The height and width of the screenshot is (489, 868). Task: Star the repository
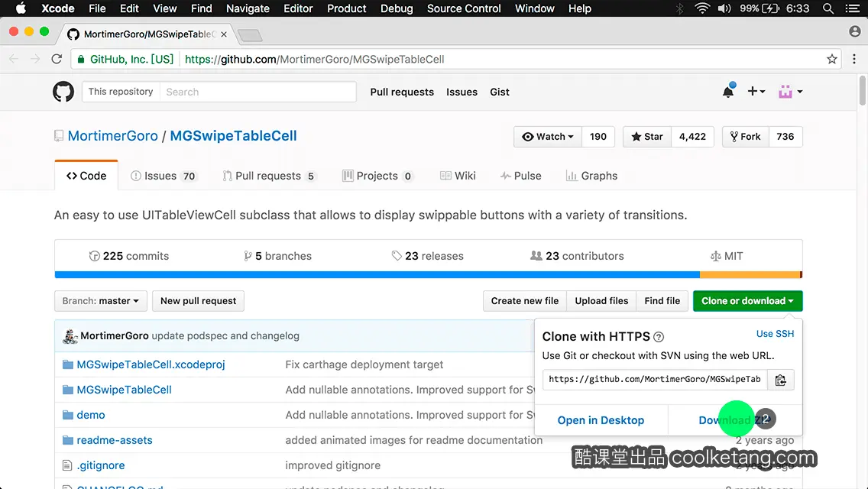(647, 137)
